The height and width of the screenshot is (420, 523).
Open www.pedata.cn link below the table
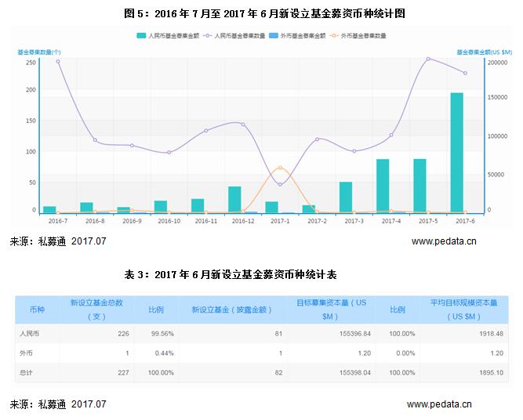[x=439, y=404]
